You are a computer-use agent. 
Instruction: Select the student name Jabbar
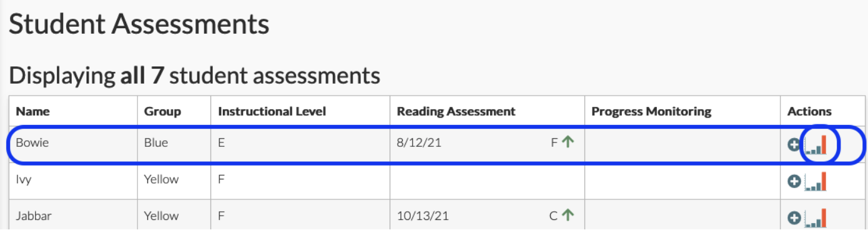click(35, 216)
